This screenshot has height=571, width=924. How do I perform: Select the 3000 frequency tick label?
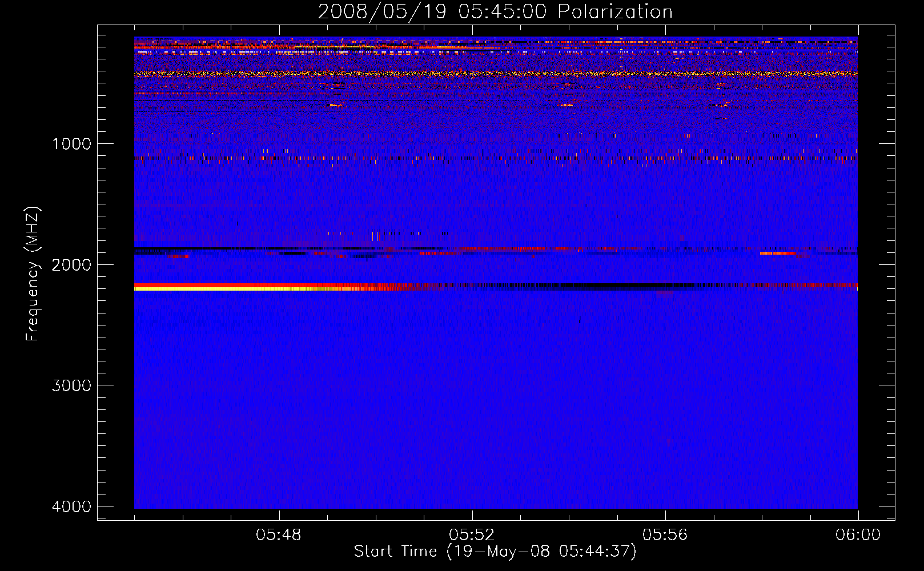[x=71, y=385]
